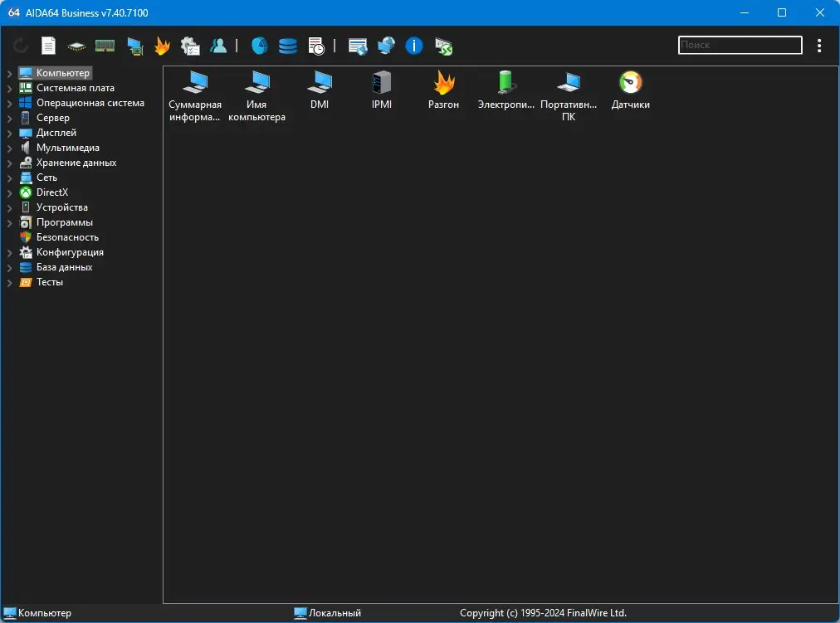Expand the Хранение данных category
The height and width of the screenshot is (623, 840).
(10, 163)
